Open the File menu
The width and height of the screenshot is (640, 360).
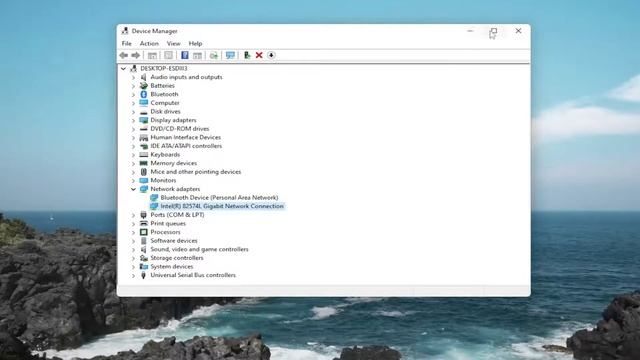pos(127,43)
